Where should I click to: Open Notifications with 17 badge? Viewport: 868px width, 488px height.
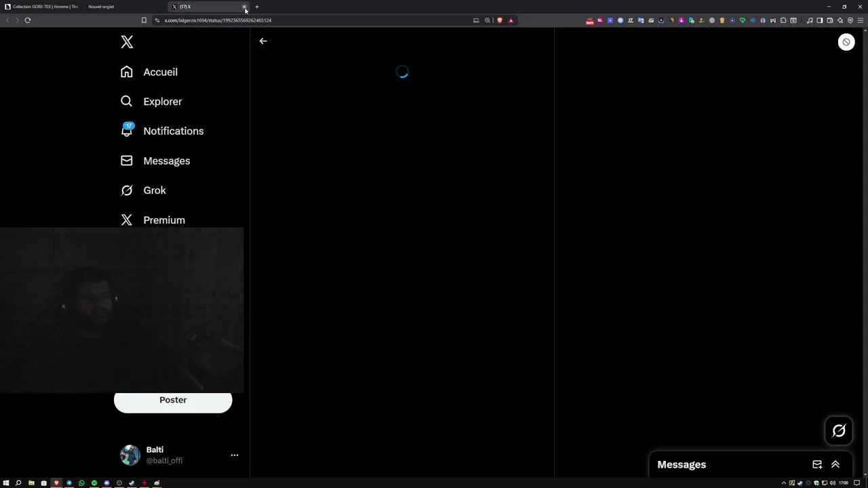point(162,131)
